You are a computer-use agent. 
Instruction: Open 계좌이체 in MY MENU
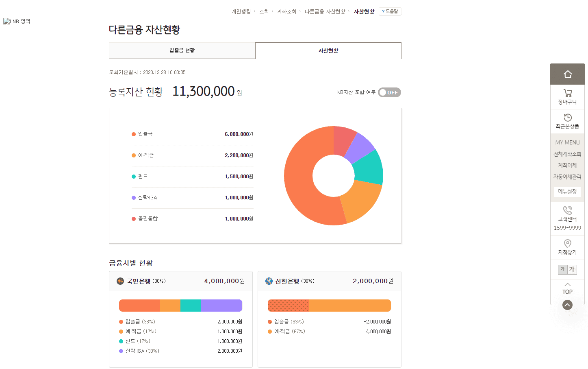(x=567, y=166)
